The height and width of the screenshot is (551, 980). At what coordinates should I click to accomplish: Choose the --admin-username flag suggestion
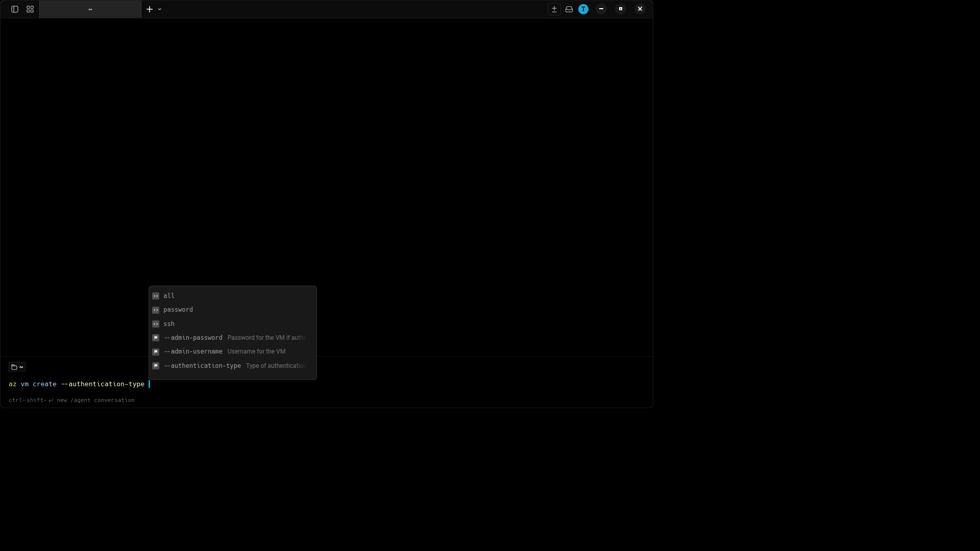coord(233,352)
